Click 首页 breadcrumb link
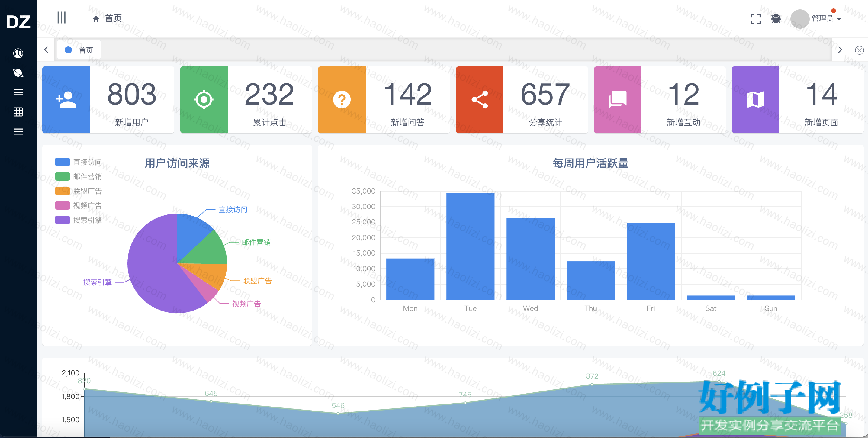 (113, 18)
